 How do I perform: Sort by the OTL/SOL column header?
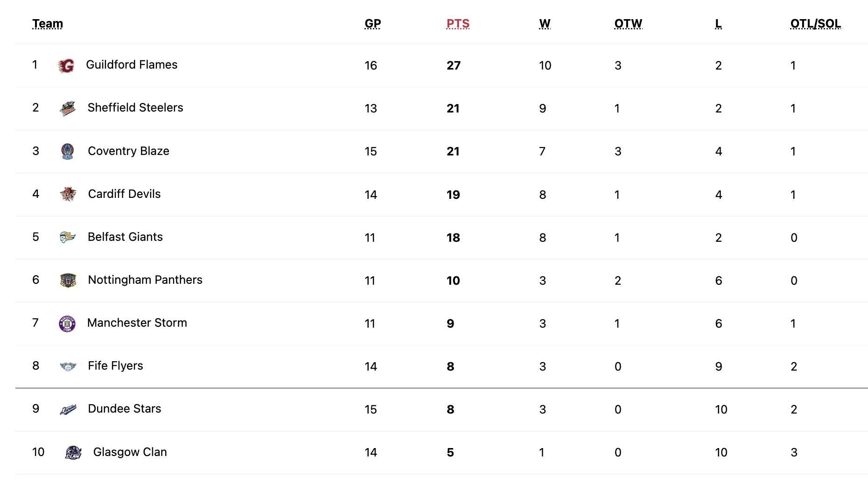815,23
